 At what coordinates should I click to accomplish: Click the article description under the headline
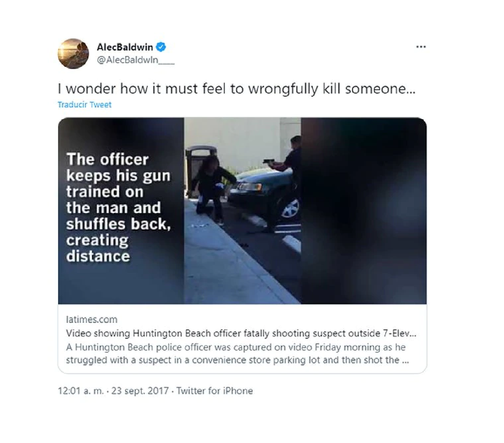pyautogui.click(x=237, y=354)
